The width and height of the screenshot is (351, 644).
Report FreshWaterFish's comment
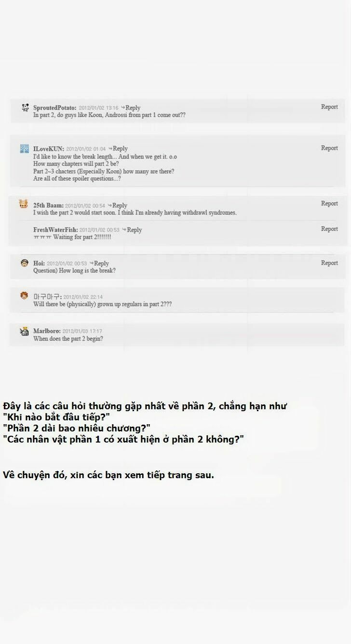click(329, 229)
